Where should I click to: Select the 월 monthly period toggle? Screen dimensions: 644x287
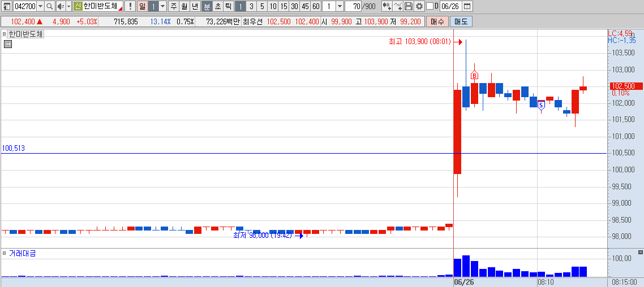tap(184, 6)
